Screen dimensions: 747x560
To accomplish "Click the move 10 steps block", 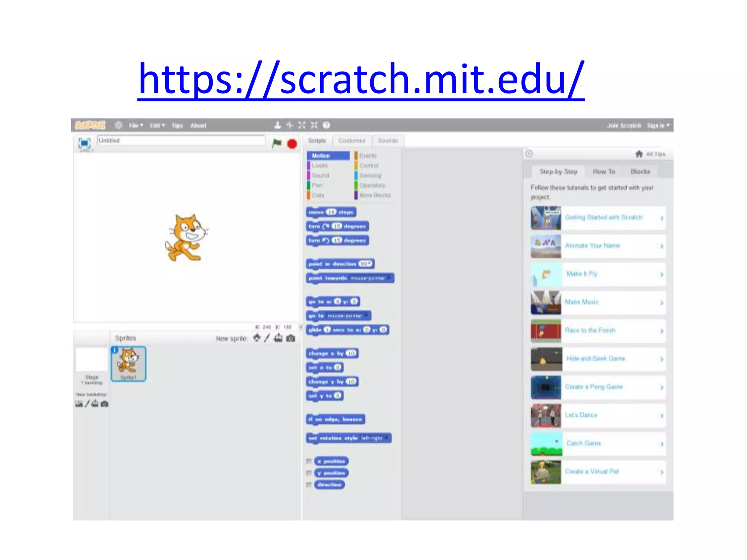I will 331,212.
